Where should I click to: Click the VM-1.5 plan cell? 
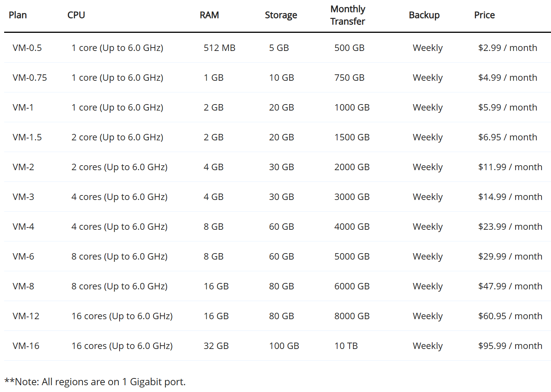pos(27,137)
